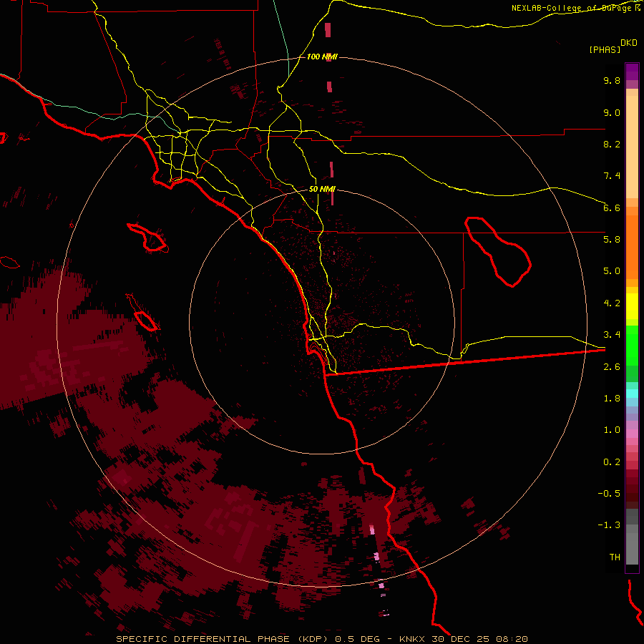The height and width of the screenshot is (644, 644).
Task: Click the 1.8 legend value
Action: coord(612,399)
